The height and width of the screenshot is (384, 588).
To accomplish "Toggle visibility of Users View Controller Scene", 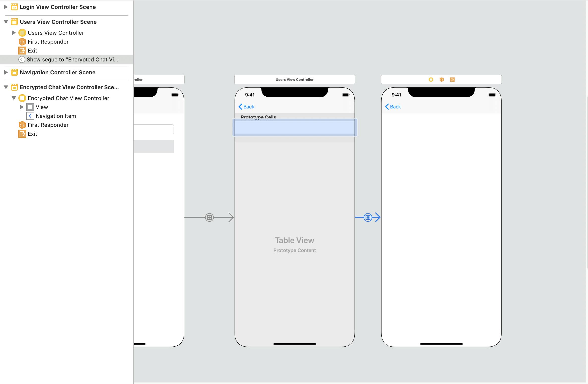I will click(x=5, y=21).
